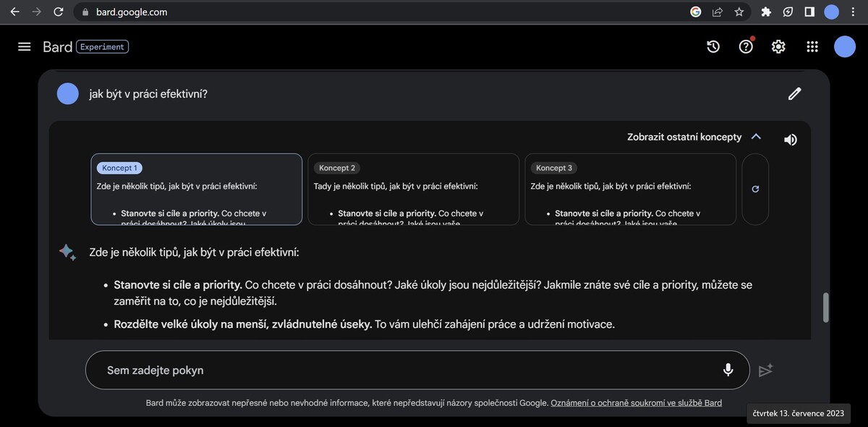Edit the prompt with the pencil icon
Viewport: 868px width, 427px height.
click(x=794, y=93)
